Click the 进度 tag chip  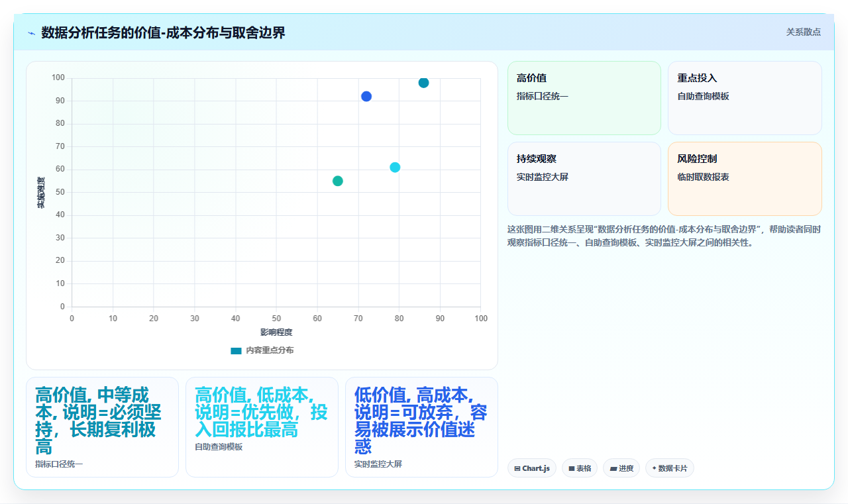click(621, 468)
